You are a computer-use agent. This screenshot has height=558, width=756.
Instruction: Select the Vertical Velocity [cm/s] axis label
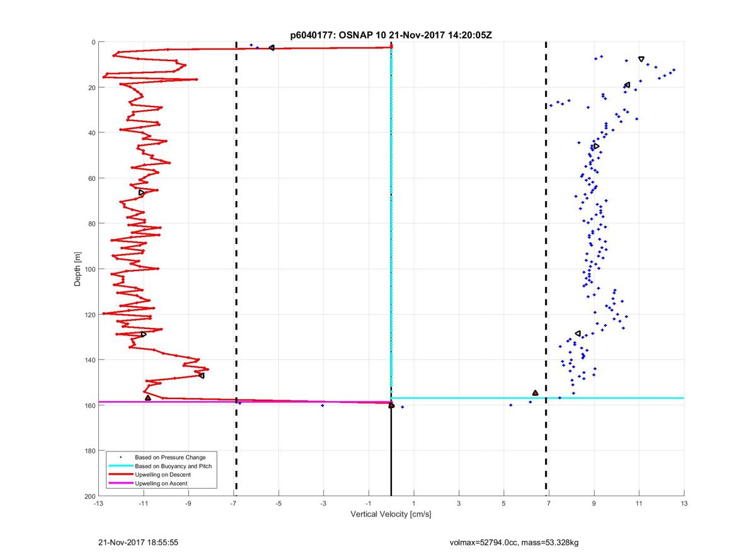tap(391, 514)
